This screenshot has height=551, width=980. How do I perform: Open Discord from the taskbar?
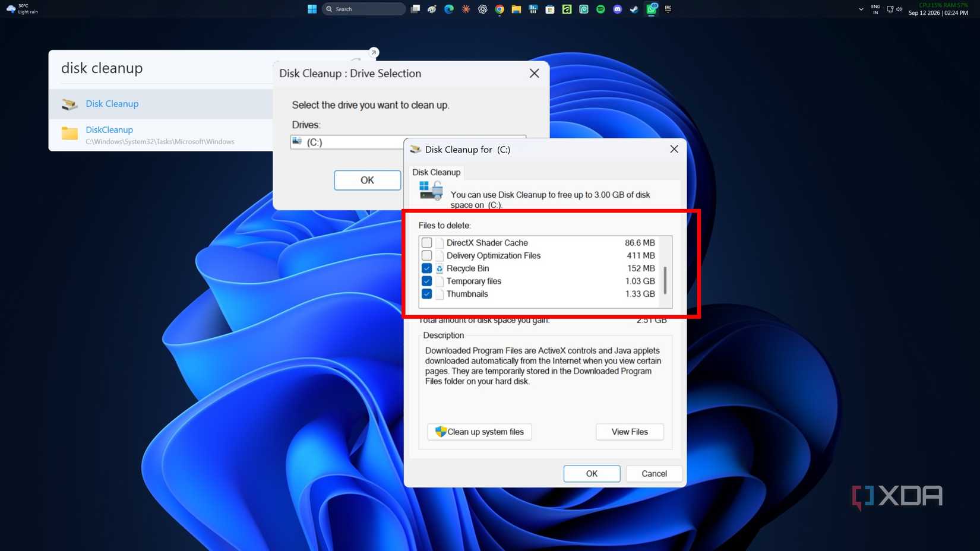618,9
